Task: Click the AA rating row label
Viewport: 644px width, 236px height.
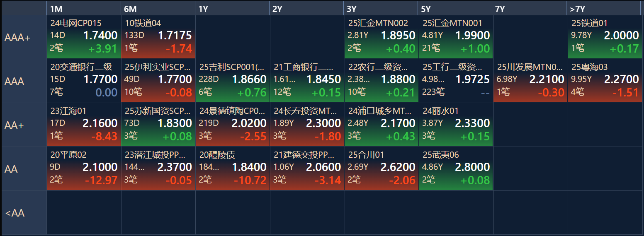Action: point(24,169)
